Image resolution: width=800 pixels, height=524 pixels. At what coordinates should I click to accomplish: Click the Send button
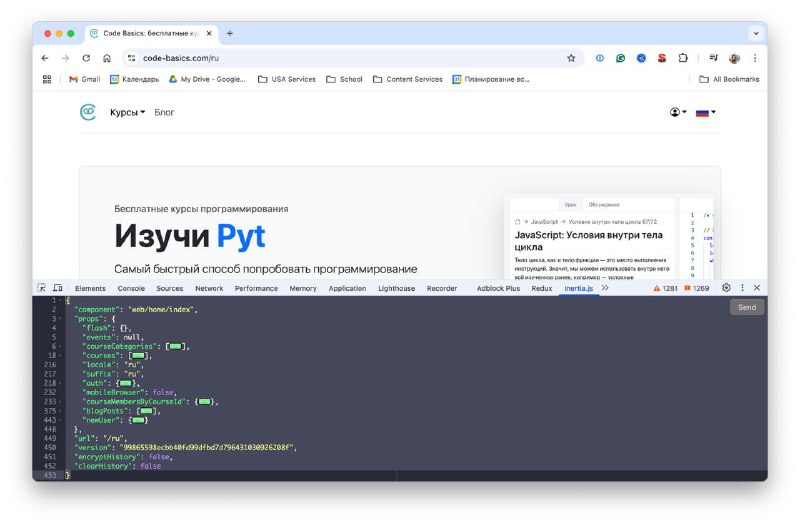pos(747,307)
